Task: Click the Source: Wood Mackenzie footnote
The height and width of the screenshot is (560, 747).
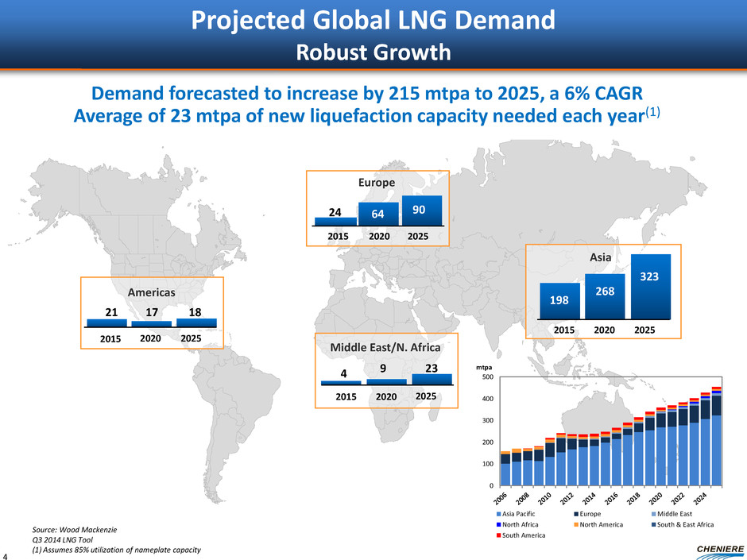Action: pos(64,527)
